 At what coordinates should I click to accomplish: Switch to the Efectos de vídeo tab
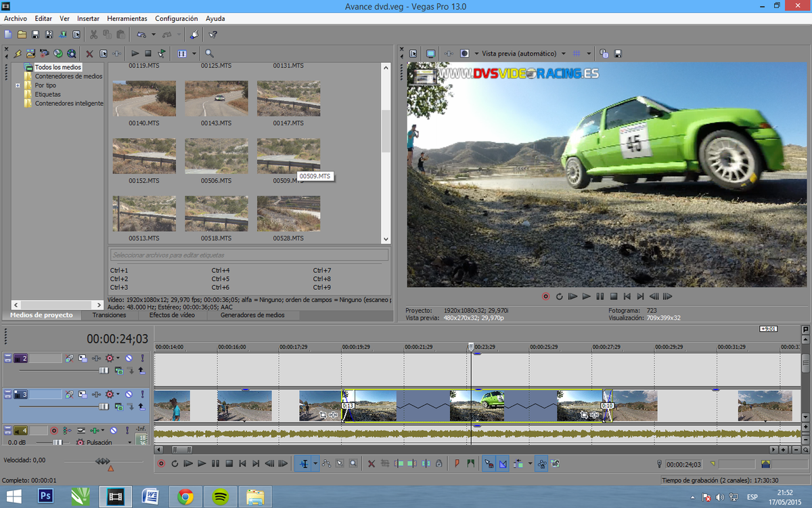tap(172, 315)
